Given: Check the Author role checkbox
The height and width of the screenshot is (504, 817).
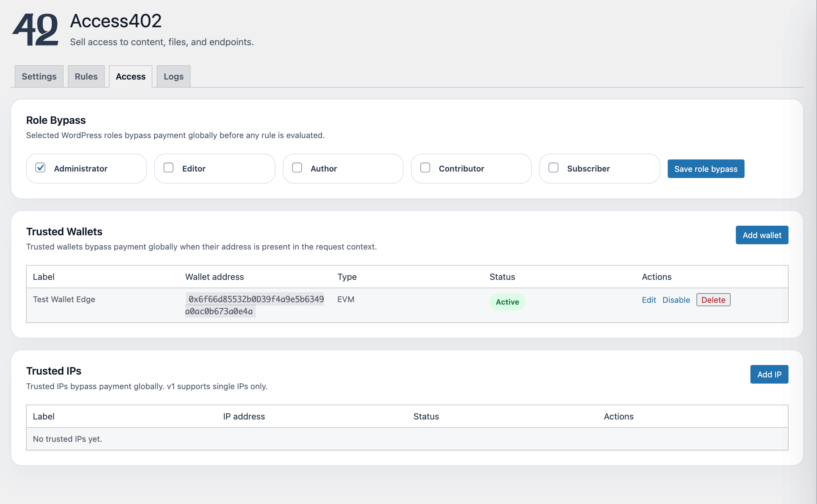Looking at the screenshot, I should click(x=297, y=168).
